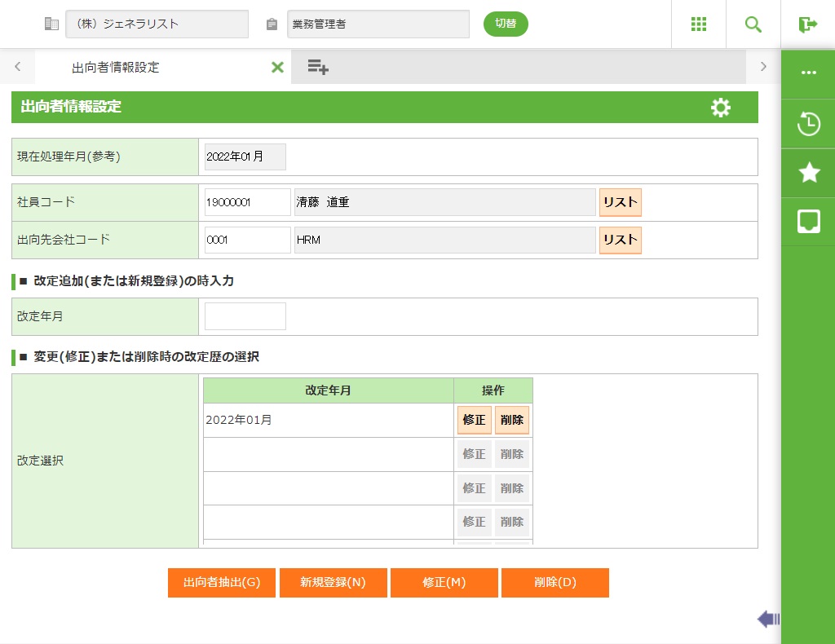Expand side panel with the blue arrow
The image size is (835, 644).
coord(768,620)
